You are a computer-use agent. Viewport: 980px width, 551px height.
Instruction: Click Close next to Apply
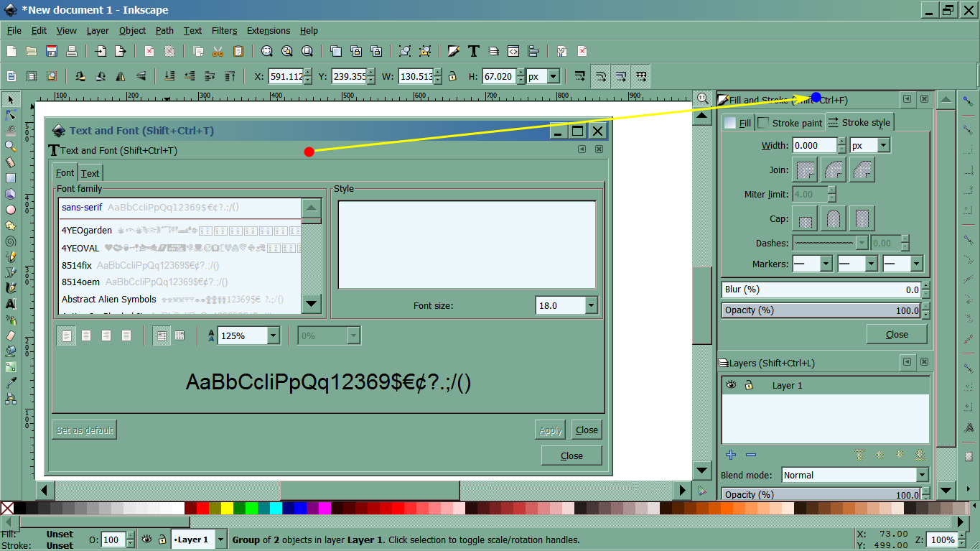[587, 430]
